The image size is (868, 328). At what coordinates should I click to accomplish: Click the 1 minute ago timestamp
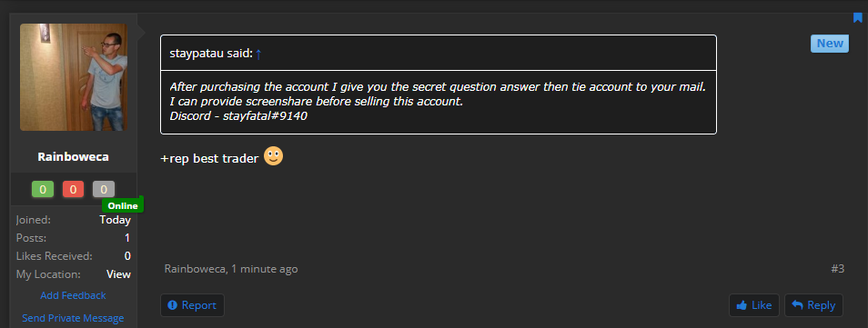click(x=265, y=269)
